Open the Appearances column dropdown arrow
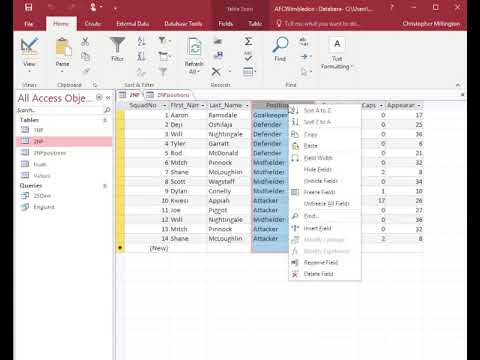The height and width of the screenshot is (360, 480). pos(419,105)
